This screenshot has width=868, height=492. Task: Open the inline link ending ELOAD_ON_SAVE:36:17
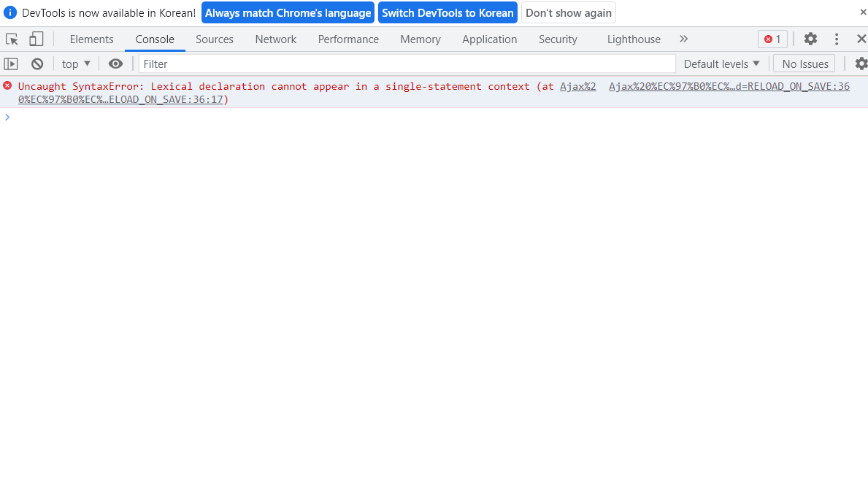(120, 99)
